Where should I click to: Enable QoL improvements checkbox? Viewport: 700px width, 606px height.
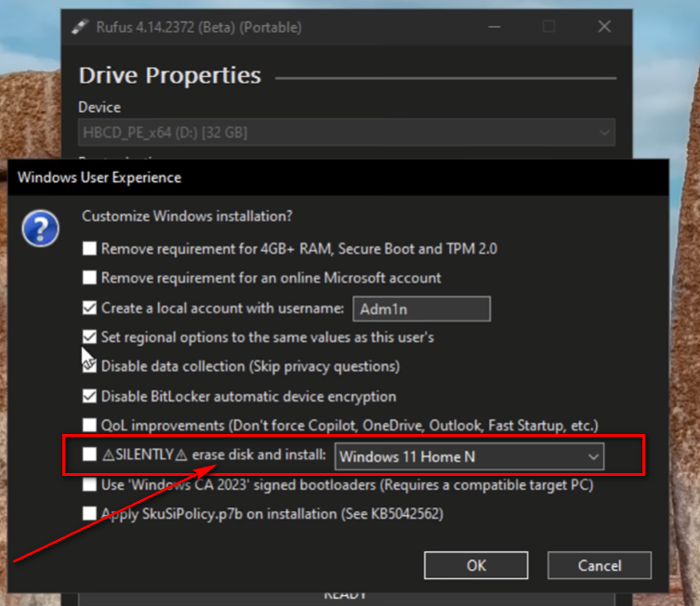pos(89,426)
